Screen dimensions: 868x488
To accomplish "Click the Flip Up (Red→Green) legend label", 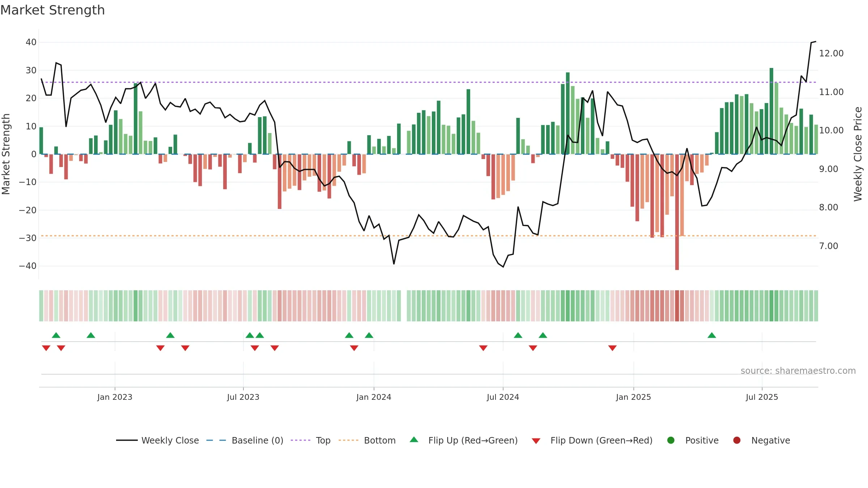I will (x=473, y=440).
